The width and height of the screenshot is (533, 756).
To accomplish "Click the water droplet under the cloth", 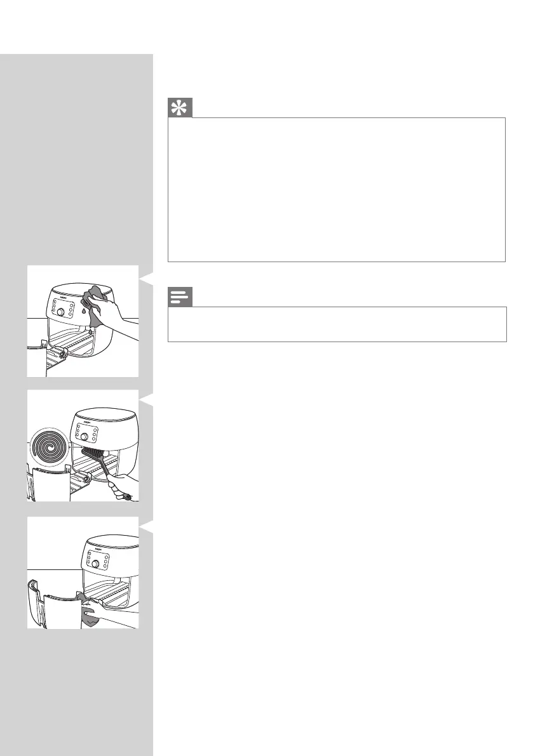I will pyautogui.click(x=84, y=312).
